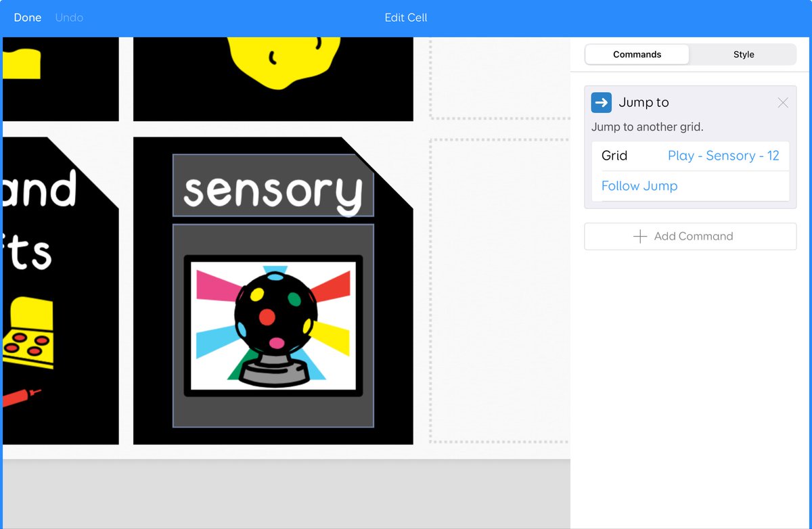This screenshot has width=812, height=529.
Task: Click the Edit Cell title
Action: click(406, 18)
